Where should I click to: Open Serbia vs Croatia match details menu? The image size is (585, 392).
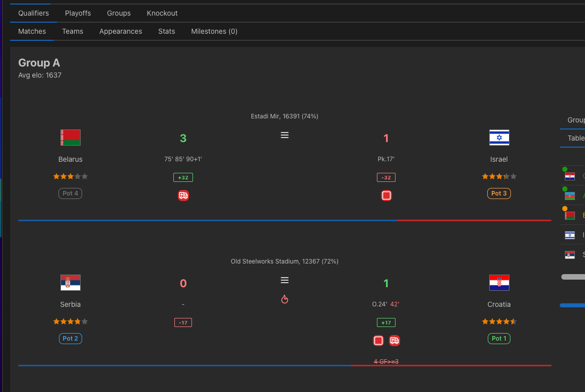point(285,280)
